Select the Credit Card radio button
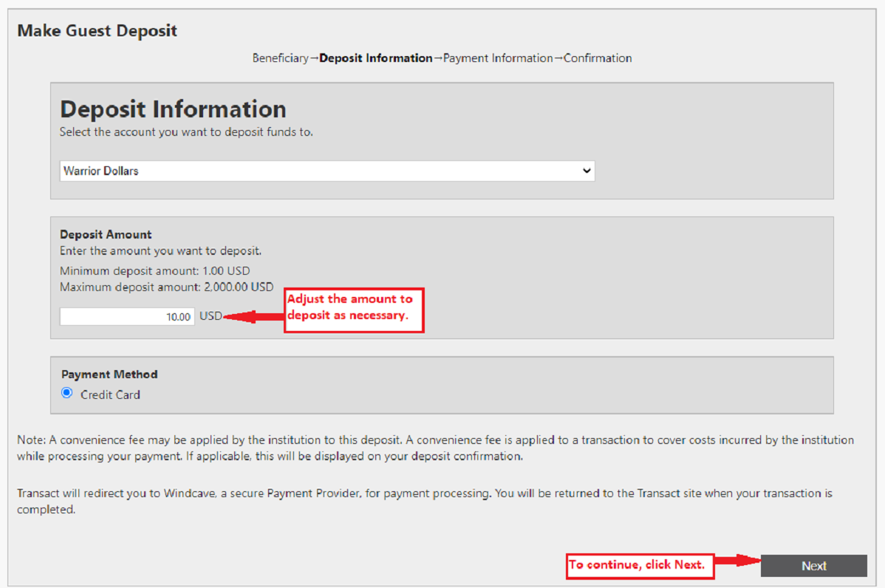The height and width of the screenshot is (588, 885). [x=67, y=394]
